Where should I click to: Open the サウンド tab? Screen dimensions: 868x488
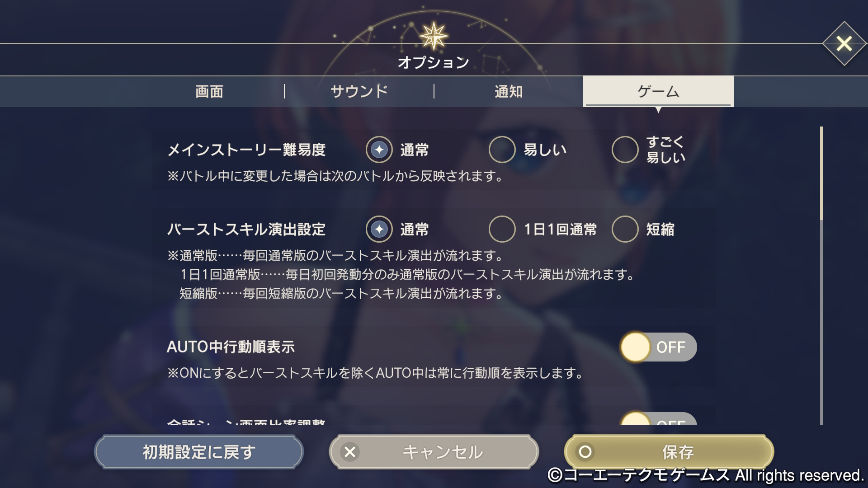(359, 92)
